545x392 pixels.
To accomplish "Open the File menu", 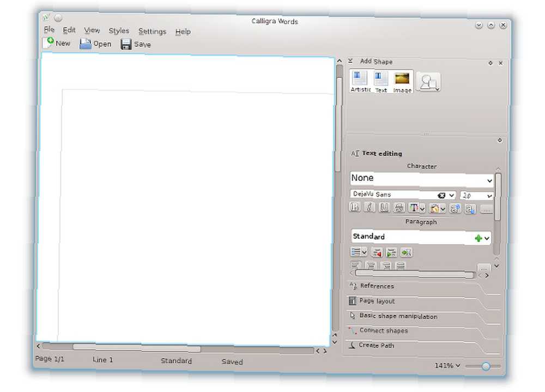I will coord(50,29).
